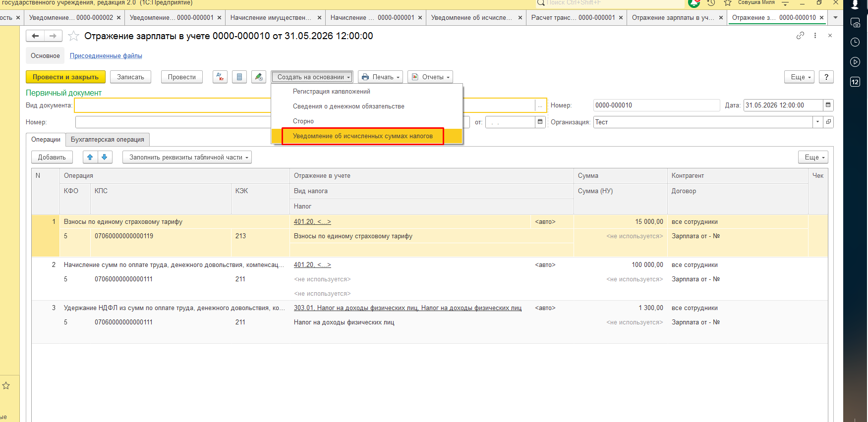
Task: Click Провести и закрыть button
Action: tap(65, 77)
